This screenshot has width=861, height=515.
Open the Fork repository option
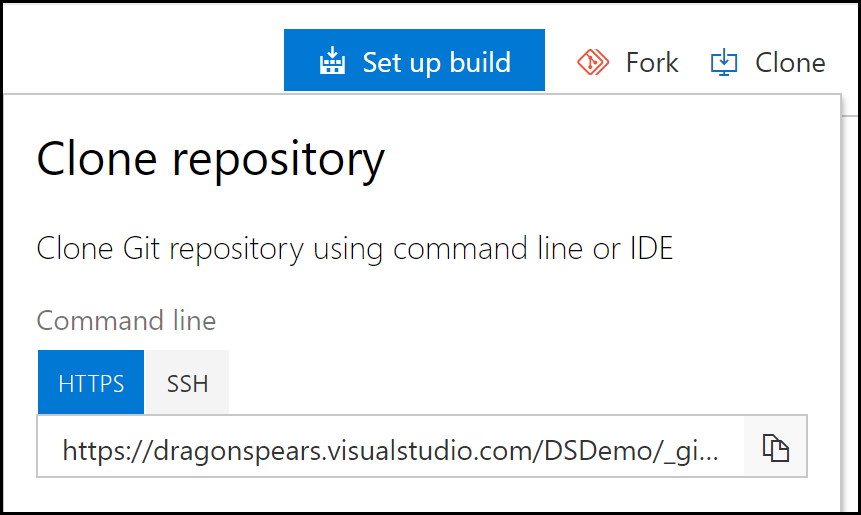pos(628,62)
